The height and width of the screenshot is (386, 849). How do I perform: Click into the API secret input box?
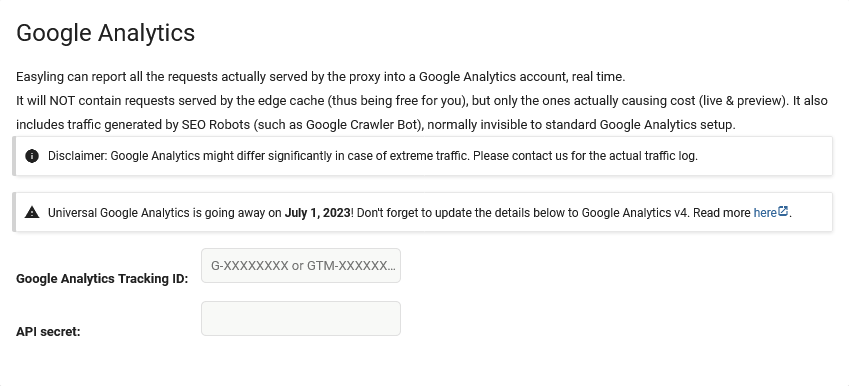(301, 318)
